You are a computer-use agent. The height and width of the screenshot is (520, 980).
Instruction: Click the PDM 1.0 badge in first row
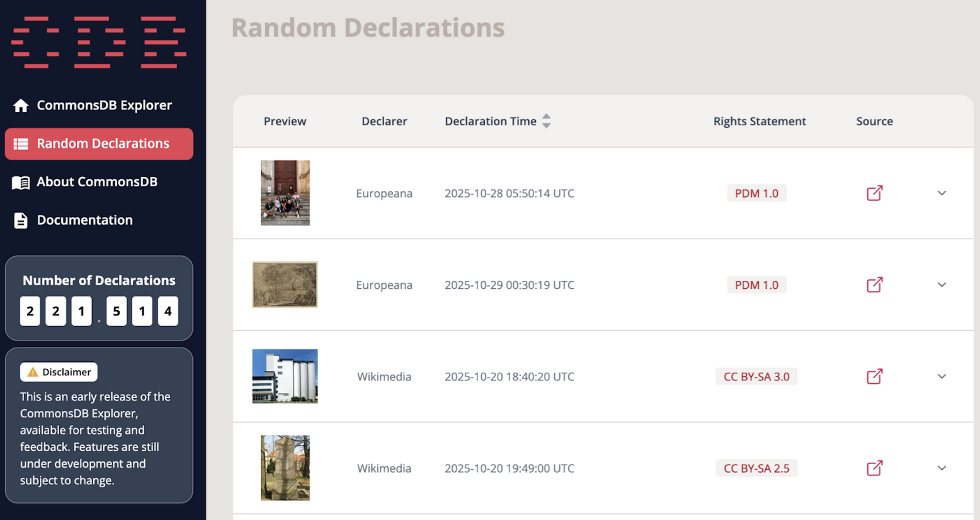click(756, 193)
